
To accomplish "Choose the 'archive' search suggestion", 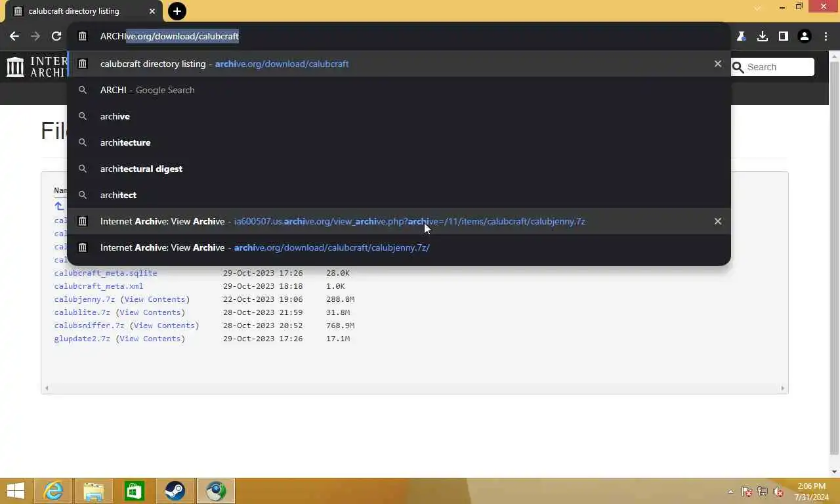I will click(399, 116).
